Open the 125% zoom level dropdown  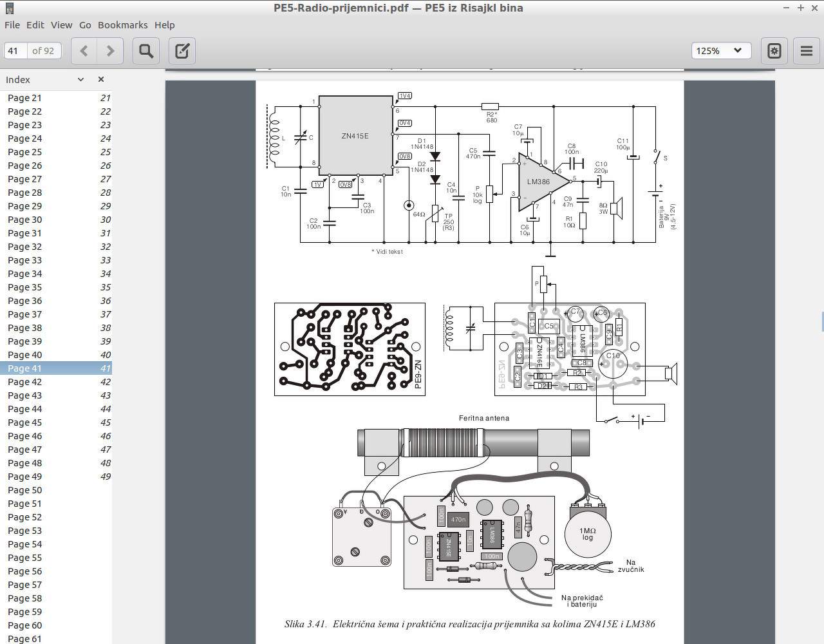(x=721, y=51)
